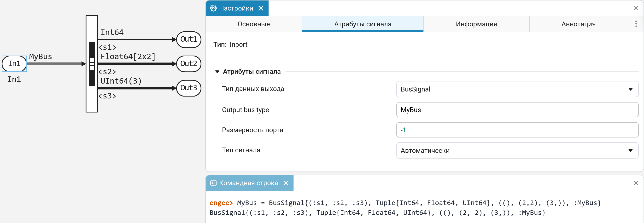Close the settings panel with top-right X
644x223 pixels.
coord(636,8)
